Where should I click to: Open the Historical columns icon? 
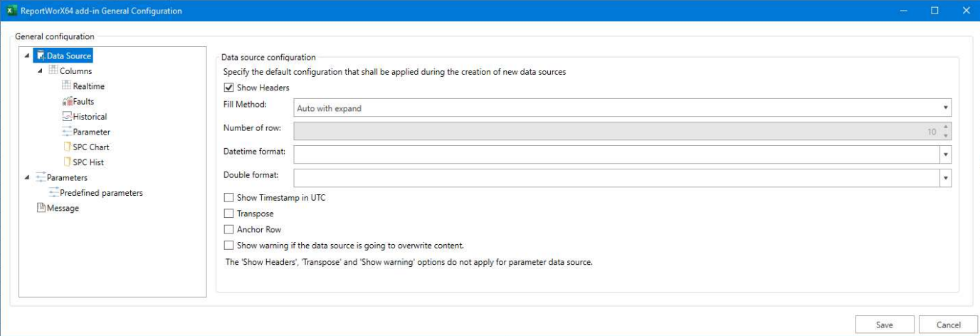click(x=67, y=117)
